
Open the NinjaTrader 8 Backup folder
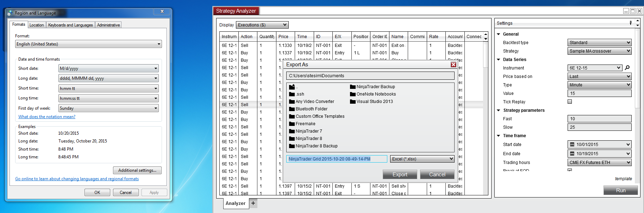click(x=313, y=146)
